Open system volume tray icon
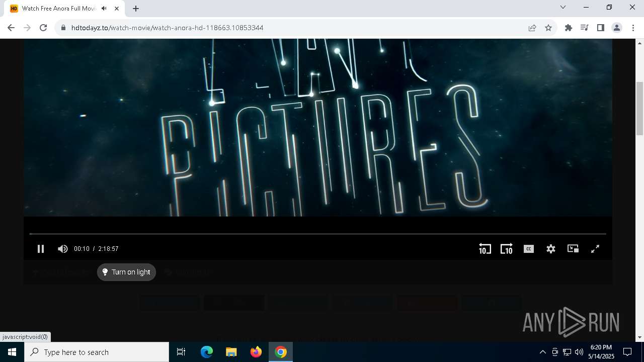Screen dimensions: 644x362 pyautogui.click(x=579, y=352)
